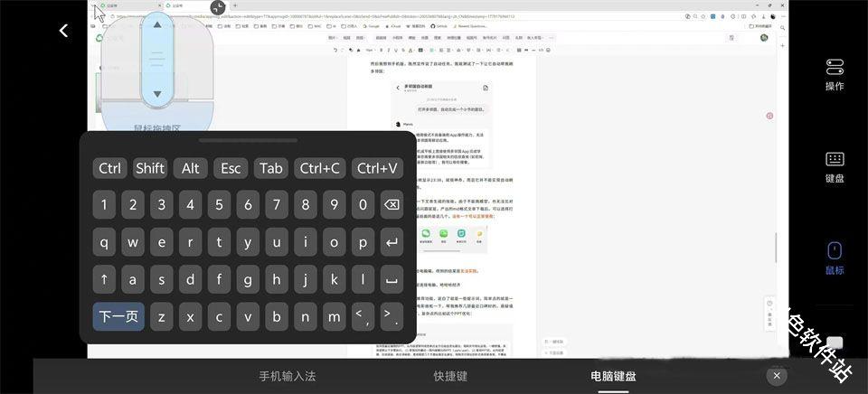The width and height of the screenshot is (868, 394).
Task: Go to keyboard 下一页 page
Action: click(x=118, y=316)
